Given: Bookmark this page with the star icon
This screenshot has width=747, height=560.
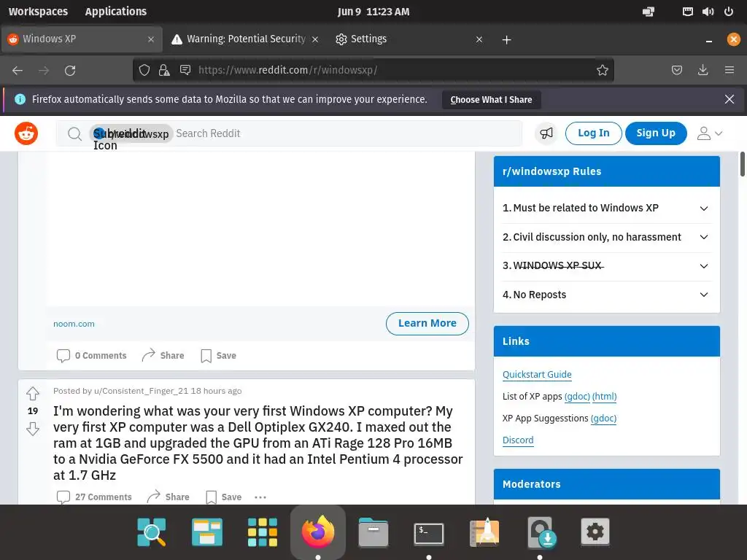Looking at the screenshot, I should (602, 71).
